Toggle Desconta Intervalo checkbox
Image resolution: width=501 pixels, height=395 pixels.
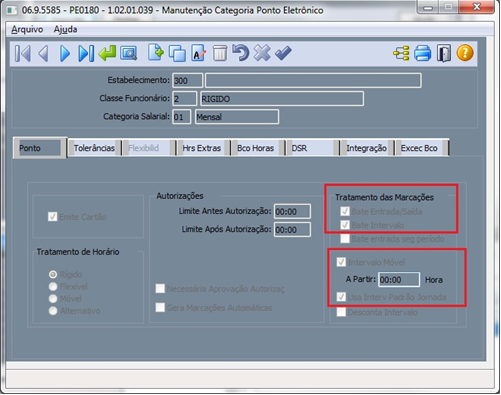tap(341, 312)
